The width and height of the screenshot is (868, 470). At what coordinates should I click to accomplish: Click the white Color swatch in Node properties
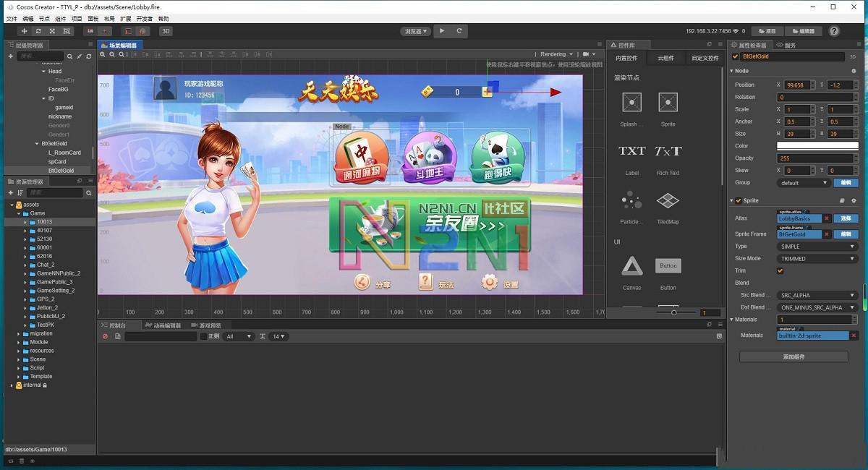tap(817, 145)
